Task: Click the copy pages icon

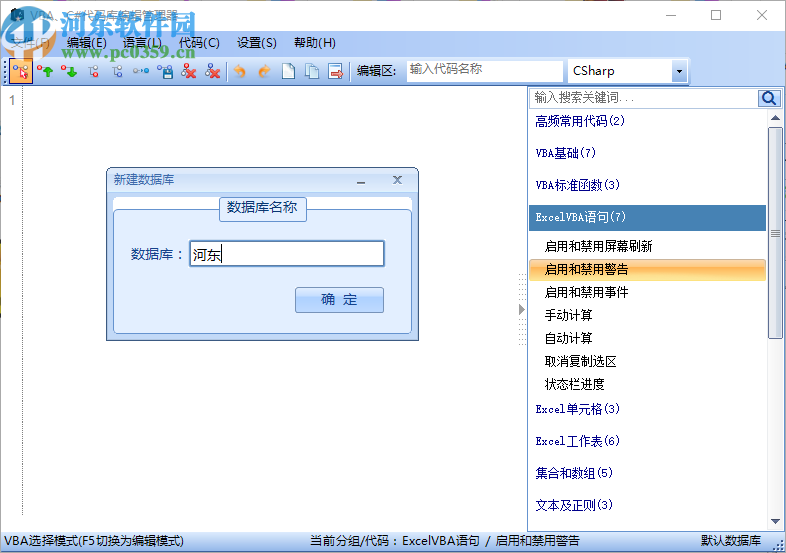Action: (x=312, y=72)
